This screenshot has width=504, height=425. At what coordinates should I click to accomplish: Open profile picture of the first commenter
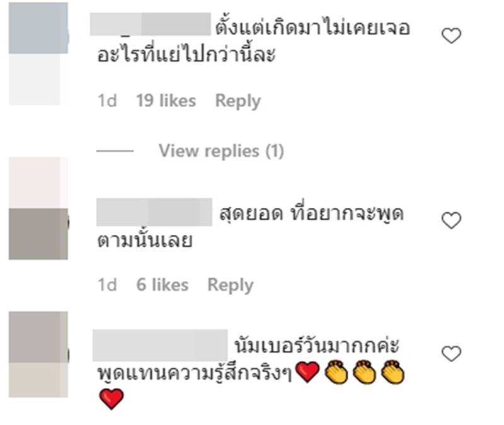point(38,54)
